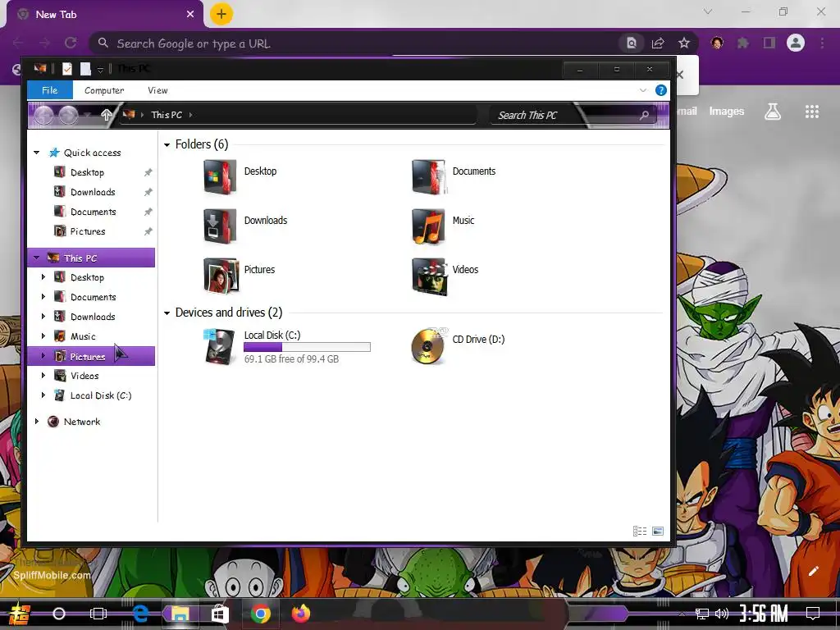
Task: Click the search magnifier in Search This PC
Action: coord(645,115)
